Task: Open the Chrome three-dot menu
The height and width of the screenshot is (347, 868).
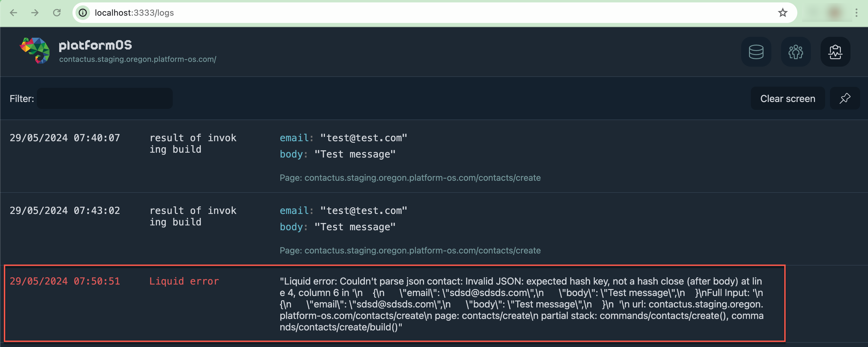Action: click(x=856, y=13)
